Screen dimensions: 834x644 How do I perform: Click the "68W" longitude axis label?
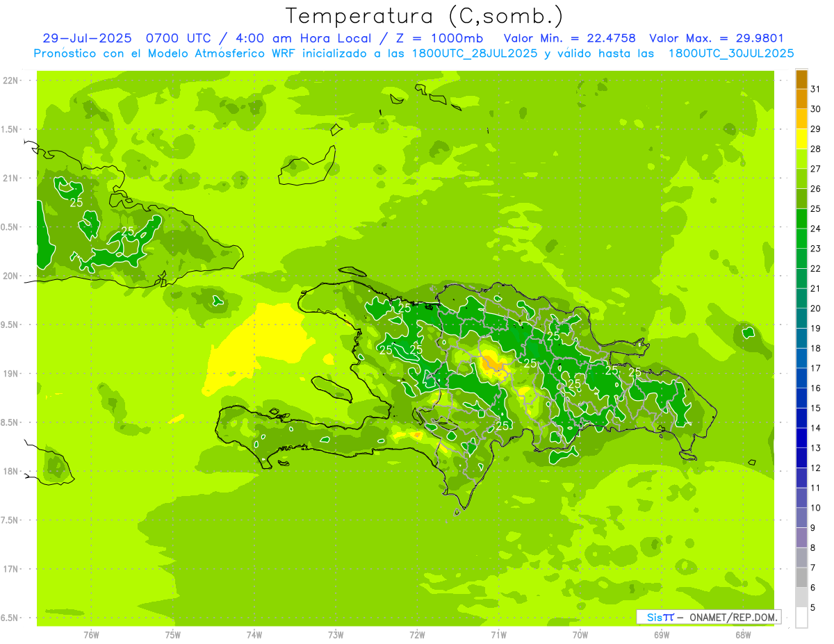point(743,635)
